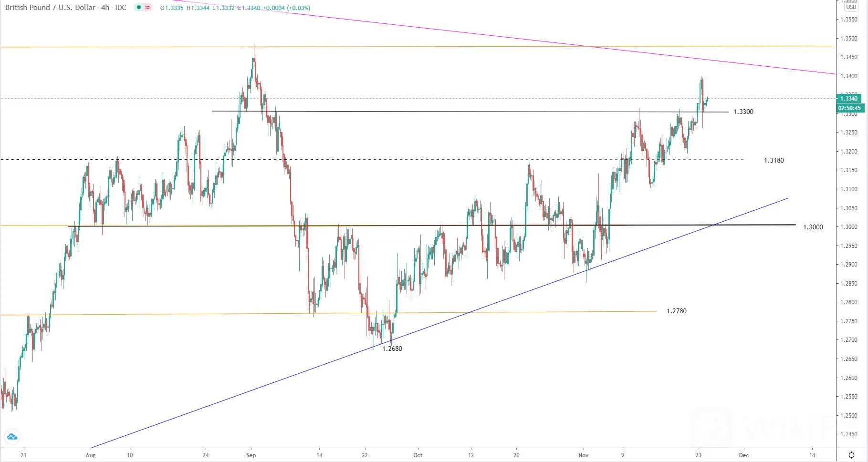Click the IDC data source label
Screen dimensions: 868x462
tap(121, 8)
